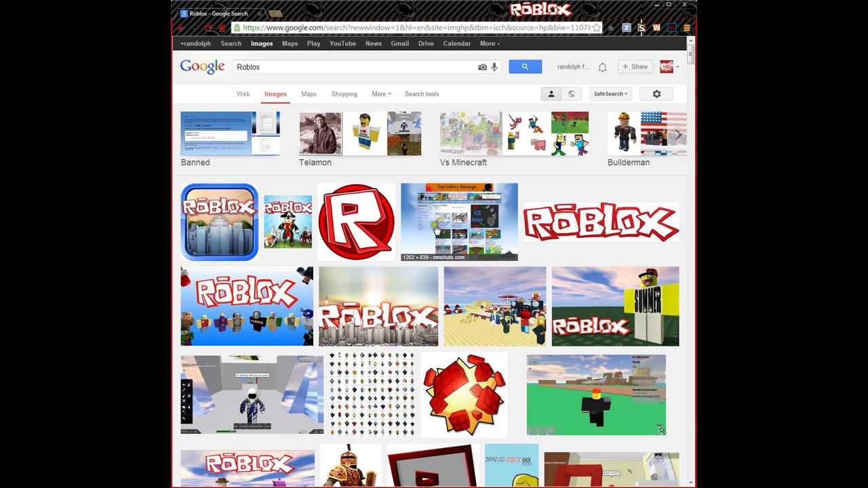Open Search in the black bar

click(231, 43)
